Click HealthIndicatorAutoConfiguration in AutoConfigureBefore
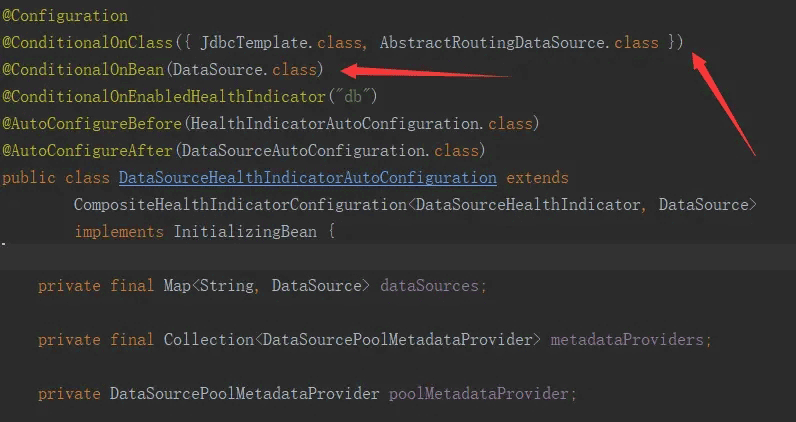 point(335,124)
